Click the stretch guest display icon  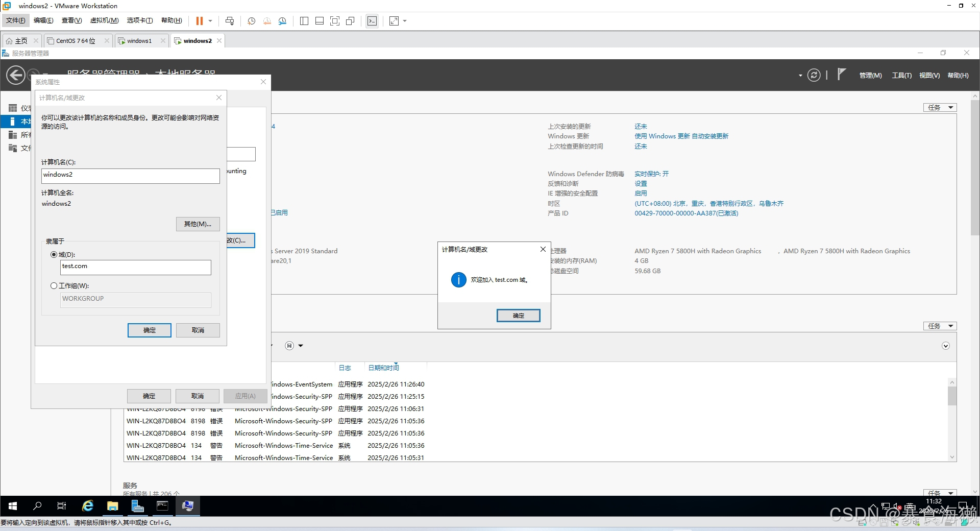[x=394, y=21]
